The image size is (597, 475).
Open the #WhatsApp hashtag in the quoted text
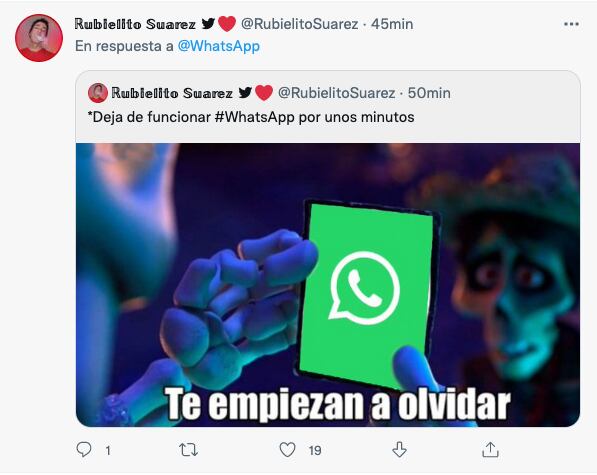pos(255,117)
